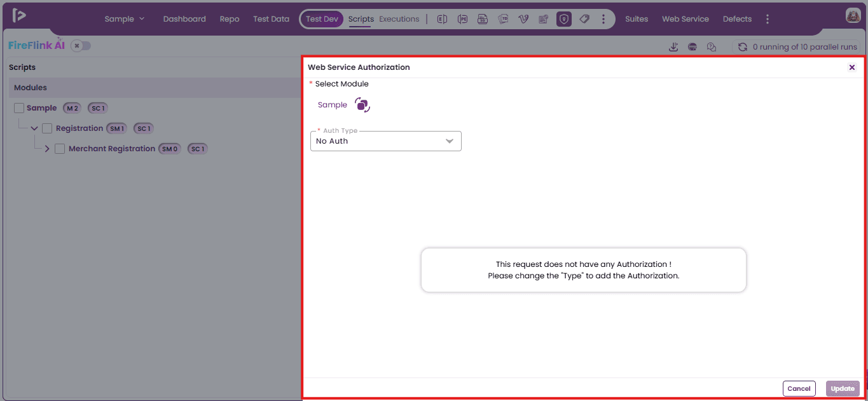The width and height of the screenshot is (868, 401).
Task: Click the Registration tree item name
Action: tap(79, 128)
